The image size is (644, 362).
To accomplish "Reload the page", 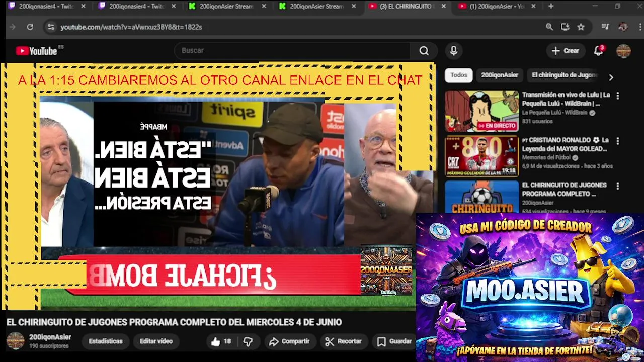I will click(30, 27).
